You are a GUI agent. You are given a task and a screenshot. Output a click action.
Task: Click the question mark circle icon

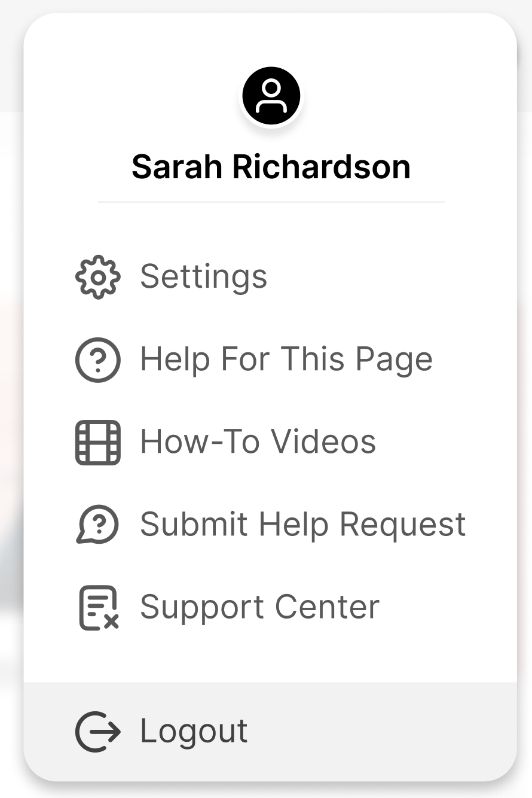(x=98, y=360)
